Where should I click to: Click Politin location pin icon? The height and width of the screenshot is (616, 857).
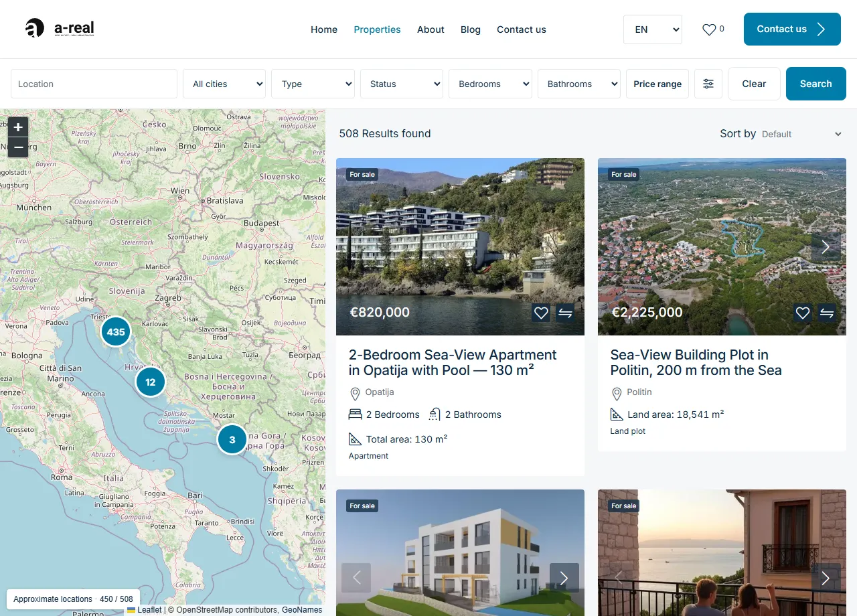point(617,393)
